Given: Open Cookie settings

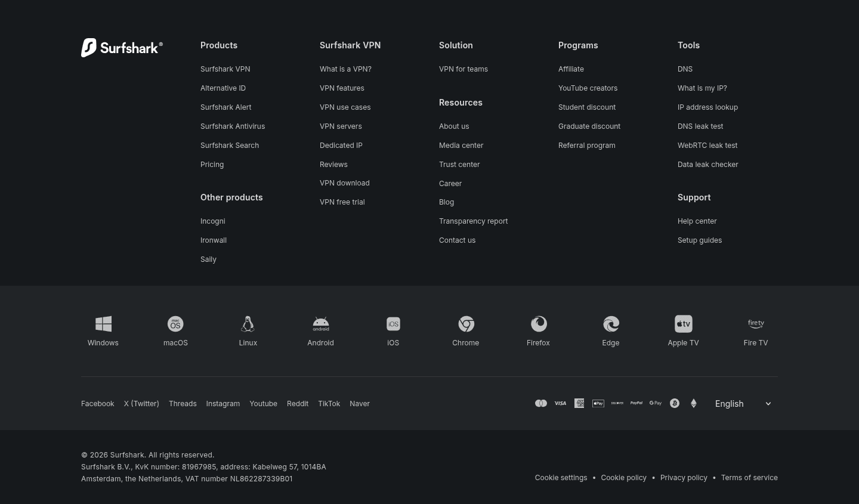Looking at the screenshot, I should tap(561, 478).
